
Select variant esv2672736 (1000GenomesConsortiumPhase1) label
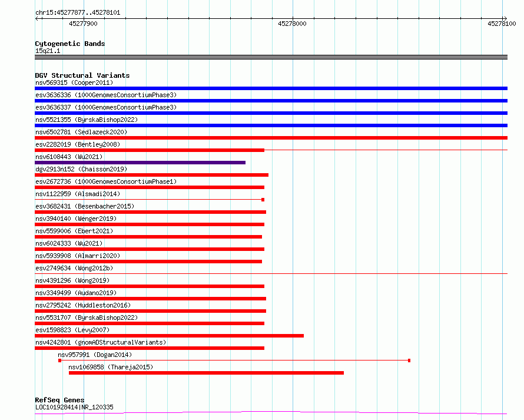point(106,181)
